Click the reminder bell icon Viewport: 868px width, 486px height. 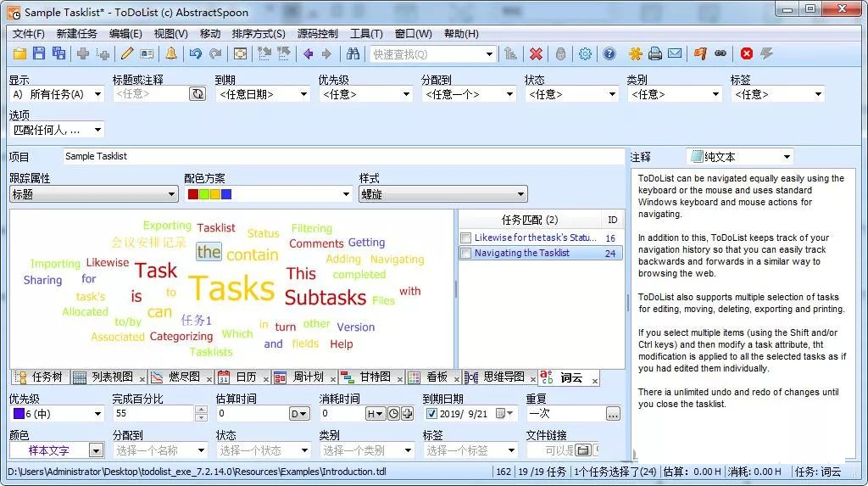coord(171,53)
